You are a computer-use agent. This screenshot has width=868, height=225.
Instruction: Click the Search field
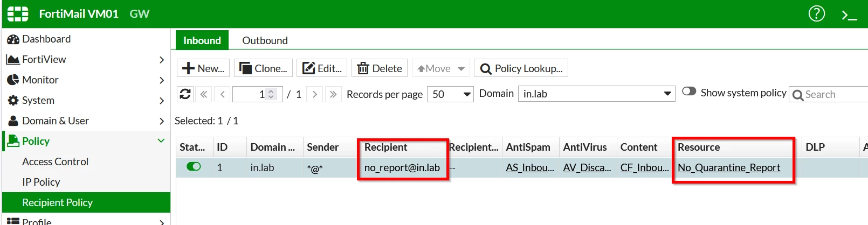[829, 94]
